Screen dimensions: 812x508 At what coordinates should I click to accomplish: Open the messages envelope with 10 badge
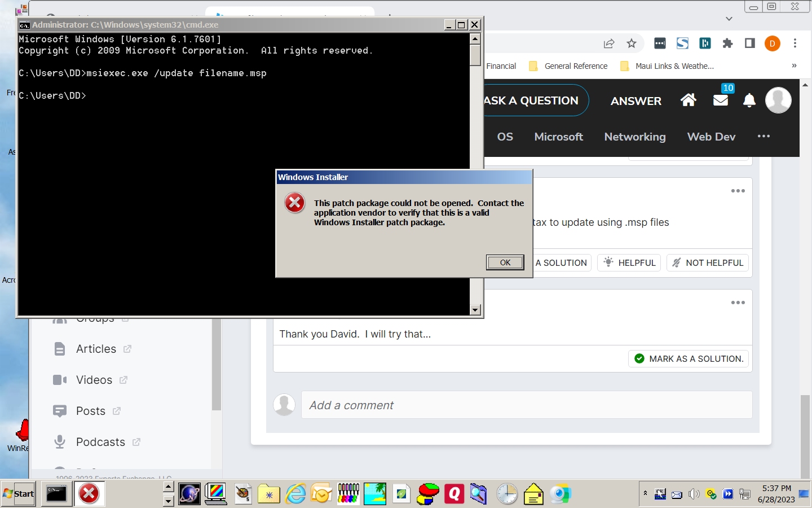(721, 100)
